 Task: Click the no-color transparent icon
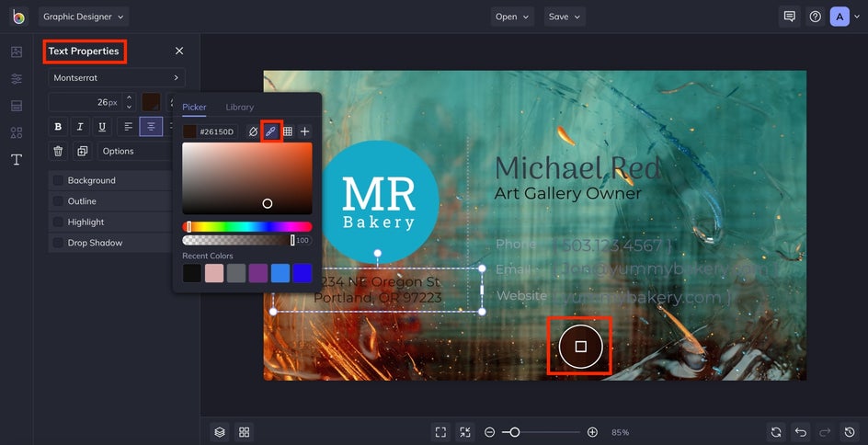253,131
